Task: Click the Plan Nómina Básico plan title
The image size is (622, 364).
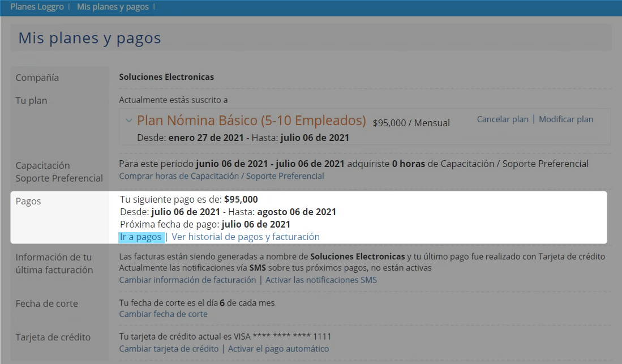Action: 251,121
